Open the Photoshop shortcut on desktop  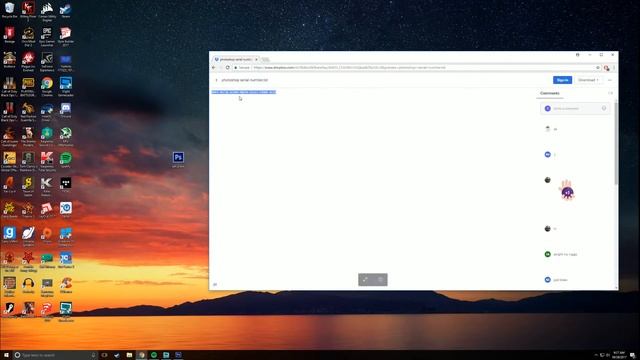pos(178,159)
